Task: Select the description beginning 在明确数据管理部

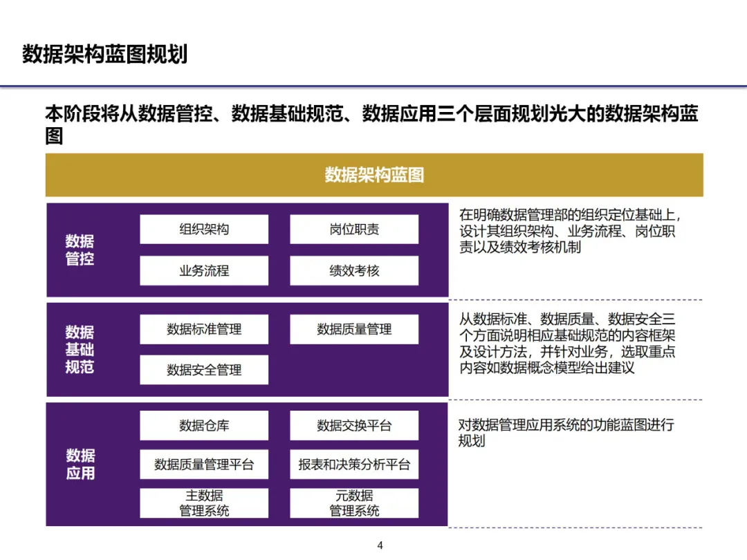Action: 570,231
